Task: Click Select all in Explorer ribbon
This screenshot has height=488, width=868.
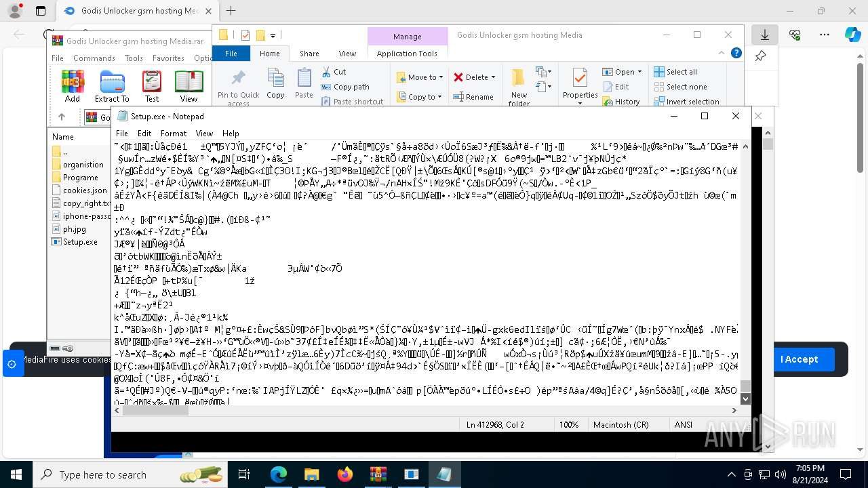Action: pos(675,72)
